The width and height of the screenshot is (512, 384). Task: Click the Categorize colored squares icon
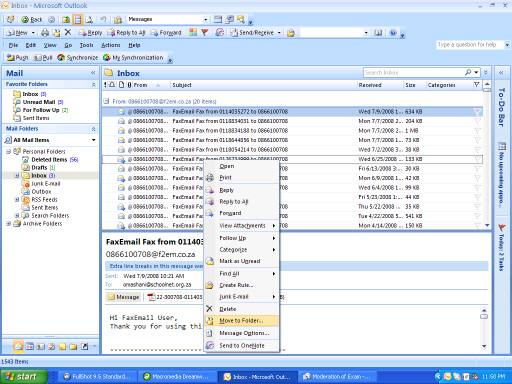[193, 32]
